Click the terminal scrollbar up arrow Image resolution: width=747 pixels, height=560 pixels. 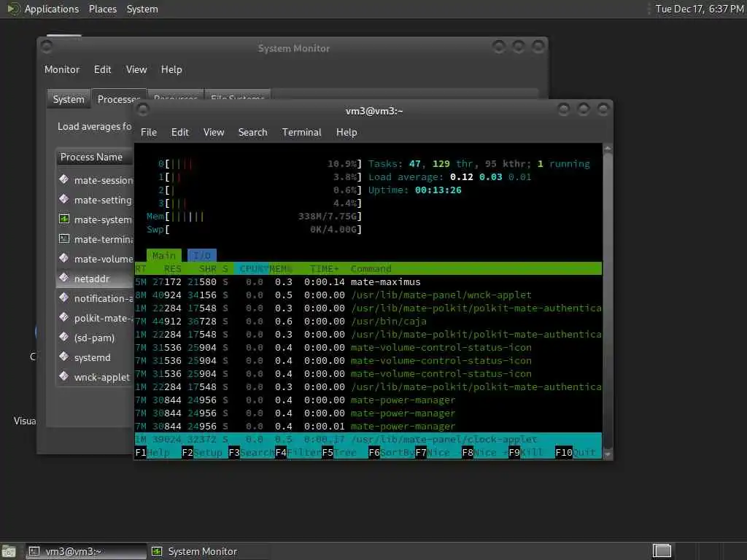click(x=608, y=149)
